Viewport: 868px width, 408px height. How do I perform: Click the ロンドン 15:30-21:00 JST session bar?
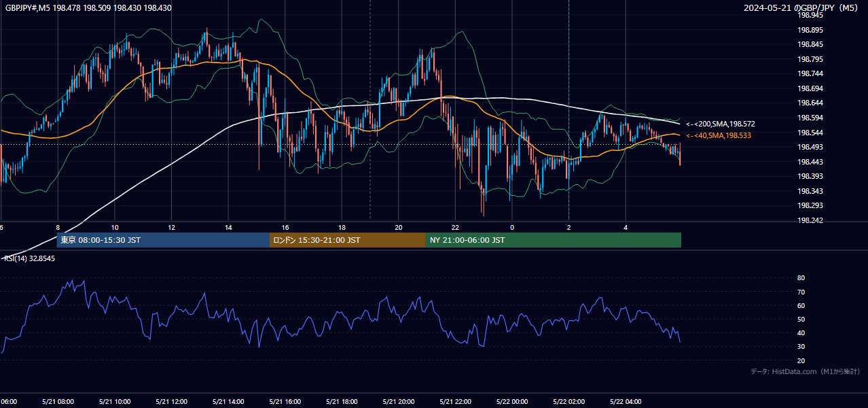click(x=348, y=240)
